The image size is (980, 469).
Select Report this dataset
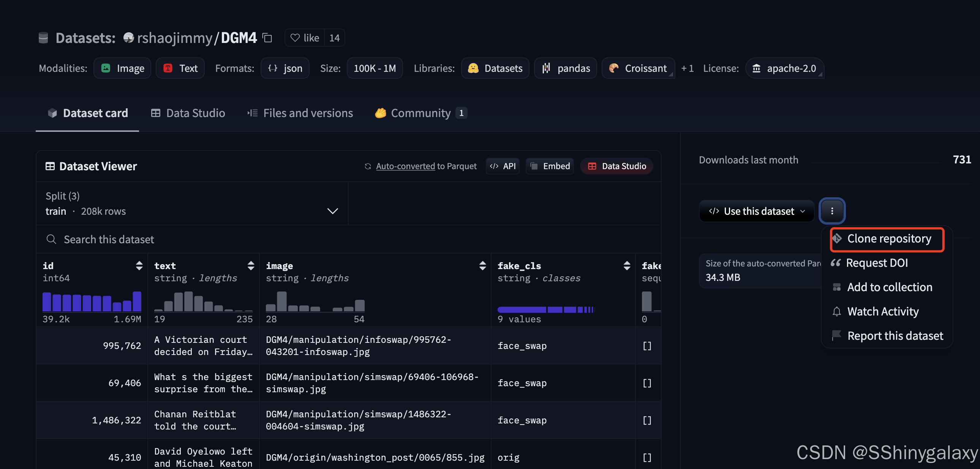click(895, 335)
